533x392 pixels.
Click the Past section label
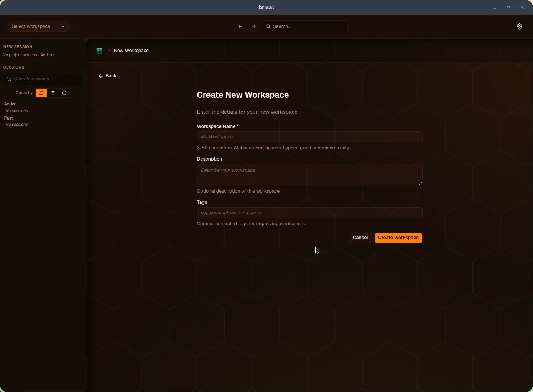[8, 118]
